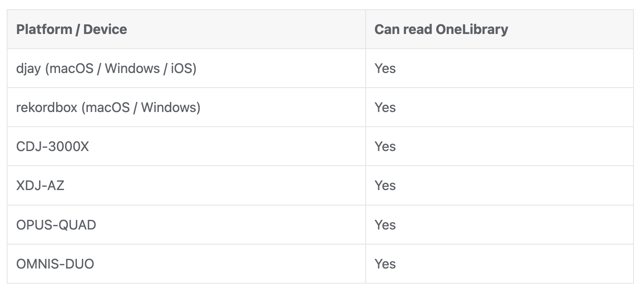Image resolution: width=644 pixels, height=292 pixels.
Task: Select the OMNIS-DUO device cell
Action: [55, 264]
